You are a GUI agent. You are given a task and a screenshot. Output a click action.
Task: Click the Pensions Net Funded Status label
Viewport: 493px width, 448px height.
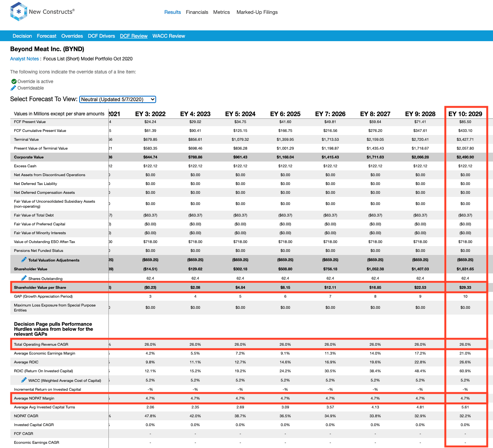click(38, 250)
